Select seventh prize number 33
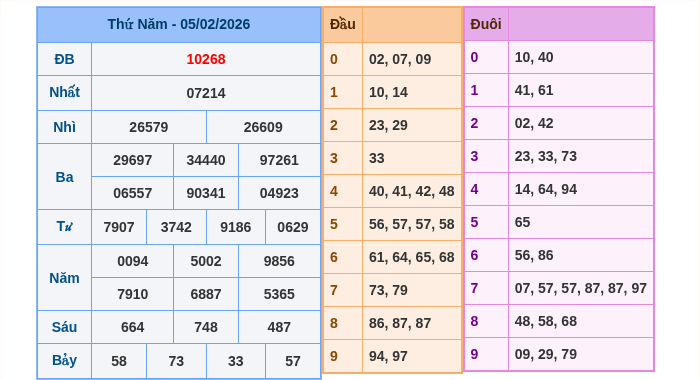The height and width of the screenshot is (380, 700). pos(235,361)
